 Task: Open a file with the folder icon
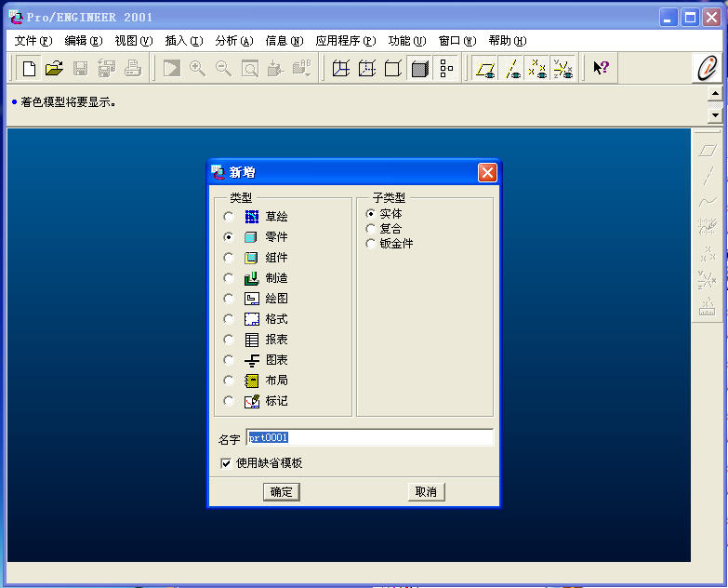54,69
